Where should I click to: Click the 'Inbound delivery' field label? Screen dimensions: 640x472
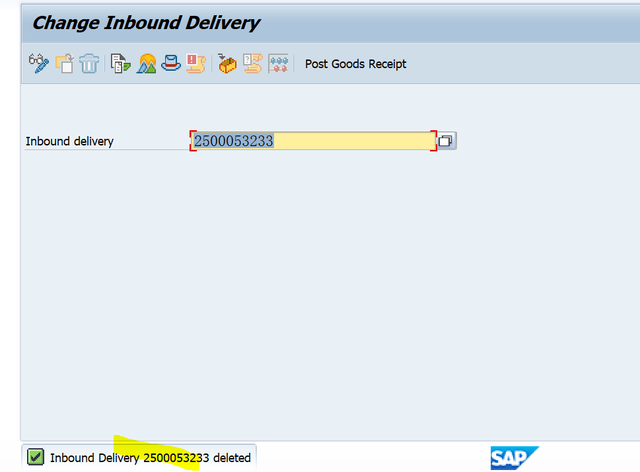click(x=69, y=141)
